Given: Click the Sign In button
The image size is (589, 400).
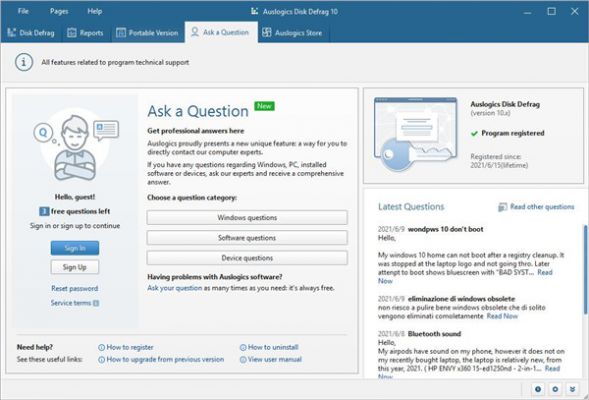Looking at the screenshot, I should pyautogui.click(x=75, y=248).
